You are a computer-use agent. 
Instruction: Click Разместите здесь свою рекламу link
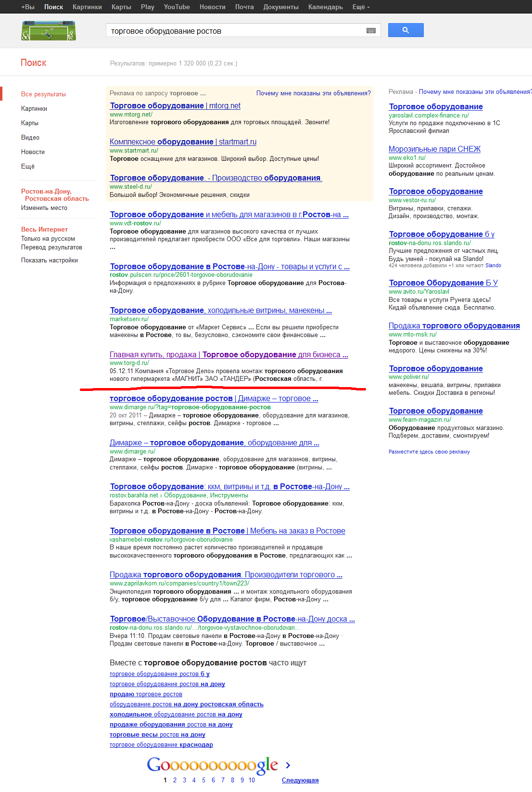pos(429,452)
